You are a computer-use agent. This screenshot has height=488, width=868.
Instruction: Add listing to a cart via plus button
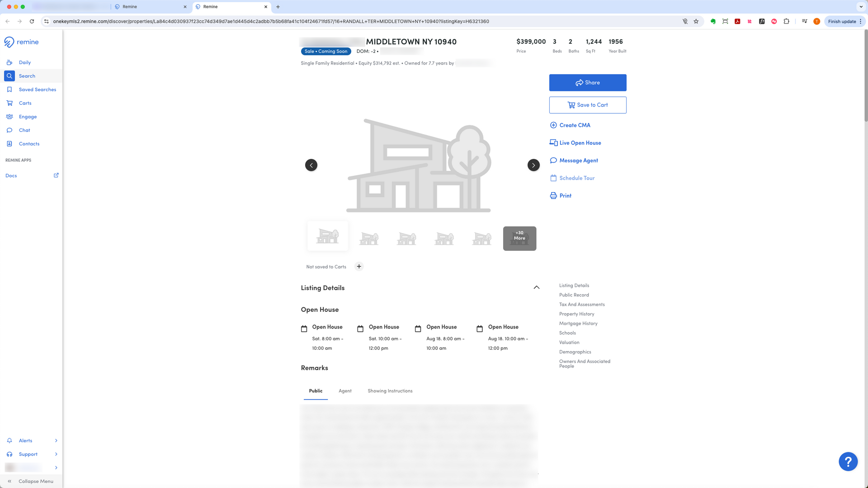click(359, 266)
